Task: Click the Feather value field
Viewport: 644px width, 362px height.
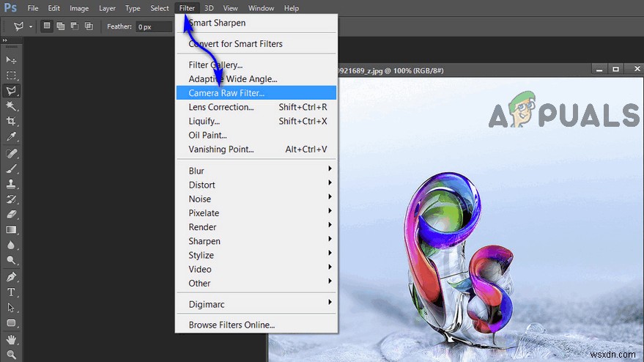Action: [x=154, y=26]
